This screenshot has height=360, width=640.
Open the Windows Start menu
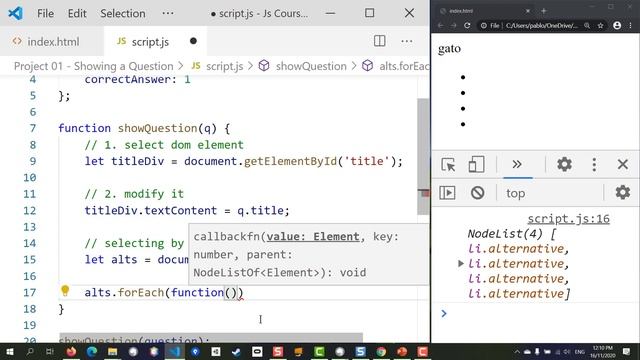click(x=9, y=352)
